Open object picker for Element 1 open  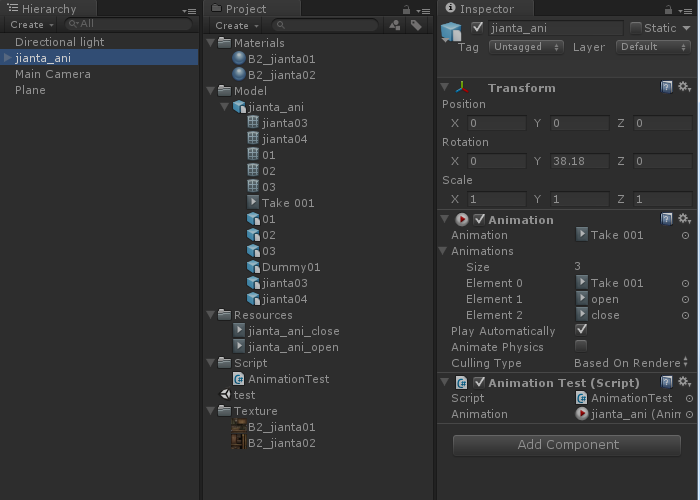[x=685, y=299]
